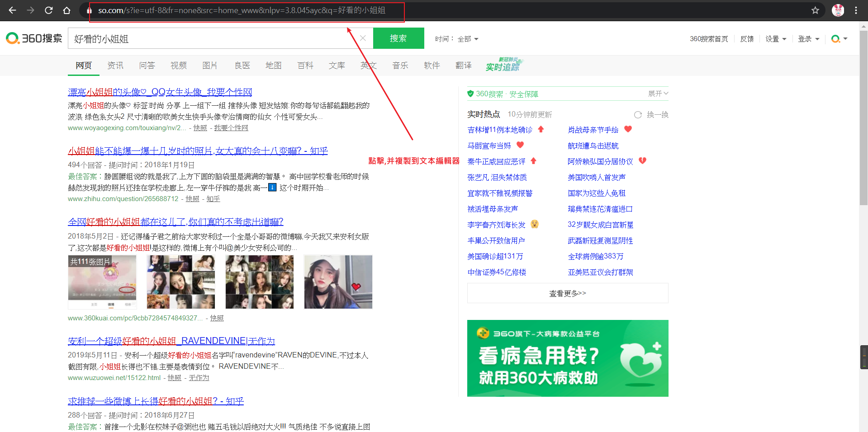Viewport: 868px width, 432px height.
Task: Open the 实时追踪 tab
Action: (504, 65)
